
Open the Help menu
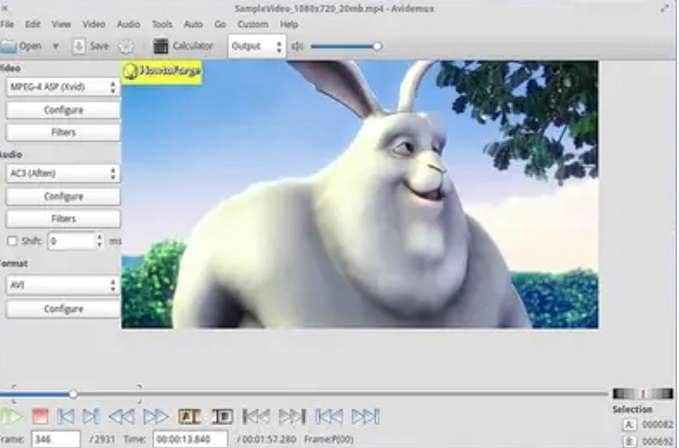pos(289,24)
